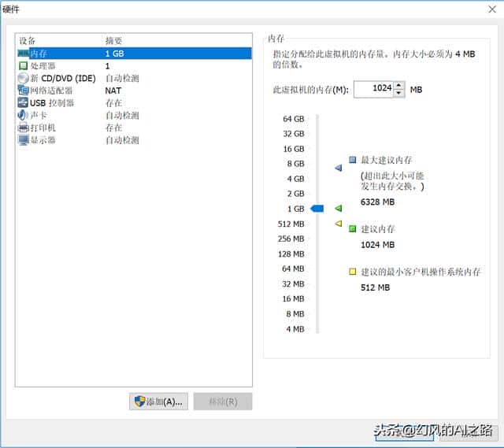The width and height of the screenshot is (504, 448).
Task: Click the green recommended memory marker
Action: click(338, 208)
